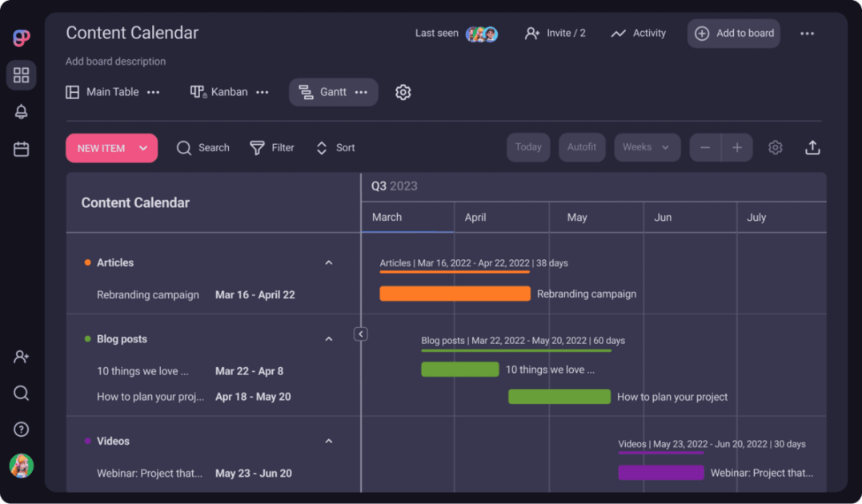Open the NEW ITEM dropdown arrow
Image resolution: width=862 pixels, height=504 pixels.
click(143, 148)
